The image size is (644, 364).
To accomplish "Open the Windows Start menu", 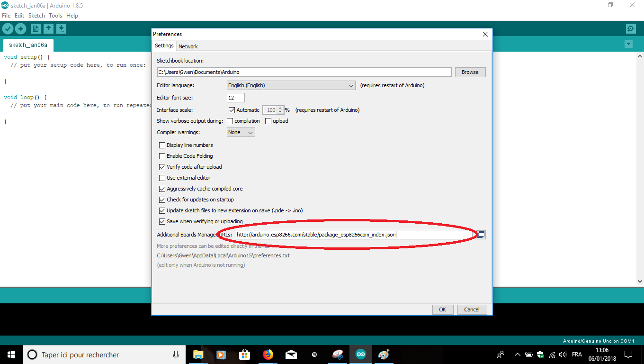I will pos(11,355).
